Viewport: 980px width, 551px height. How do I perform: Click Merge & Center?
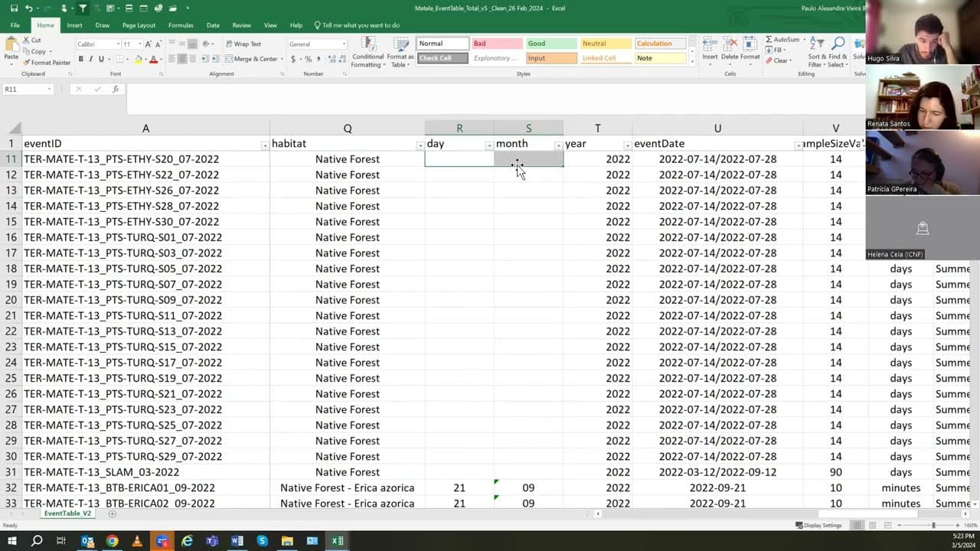250,59
